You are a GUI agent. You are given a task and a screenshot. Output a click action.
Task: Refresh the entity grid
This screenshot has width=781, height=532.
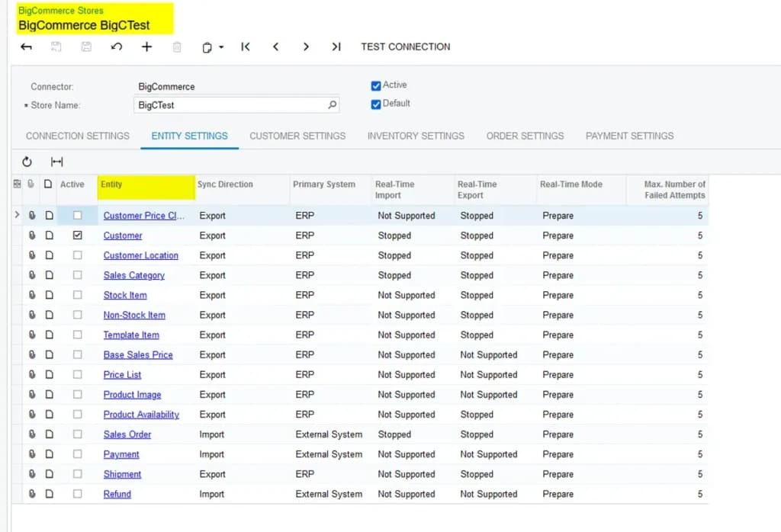[x=27, y=162]
